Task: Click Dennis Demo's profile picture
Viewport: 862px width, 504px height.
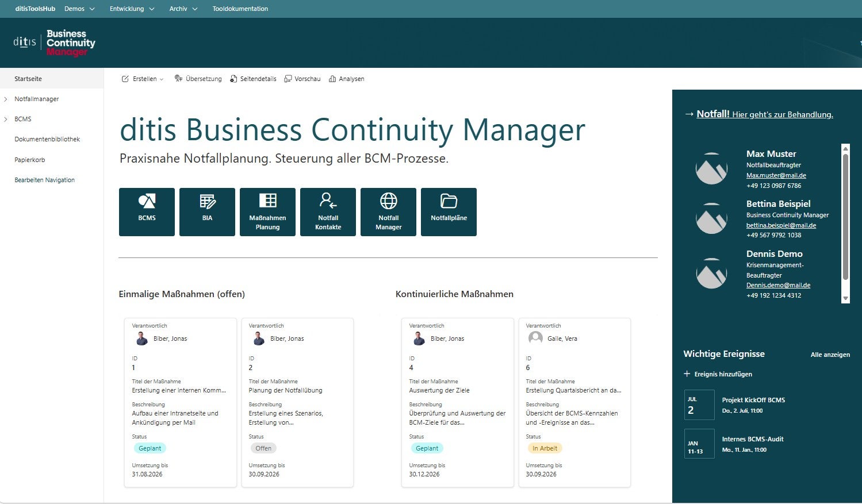Action: coord(711,273)
